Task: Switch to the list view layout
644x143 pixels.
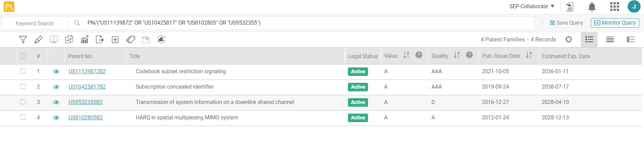Action: pyautogui.click(x=589, y=39)
